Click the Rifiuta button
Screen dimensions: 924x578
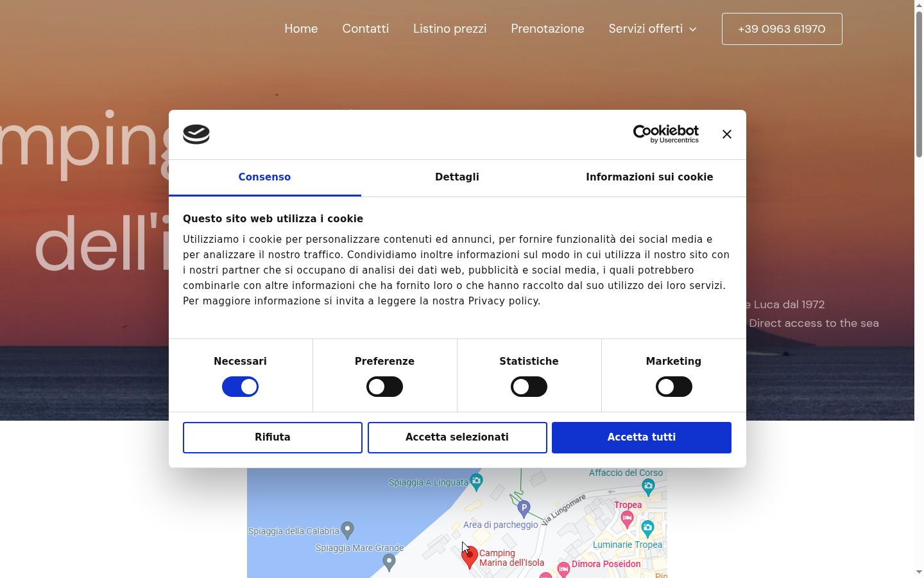[x=273, y=437]
